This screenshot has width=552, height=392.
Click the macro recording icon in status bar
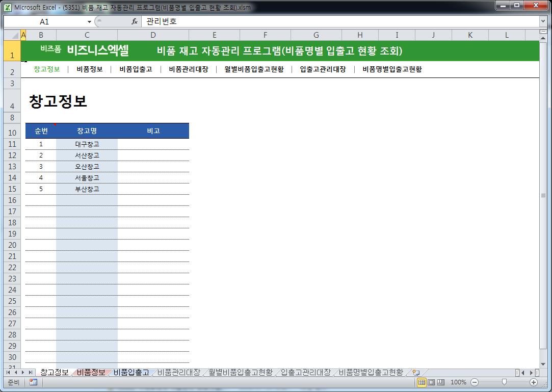[34, 382]
